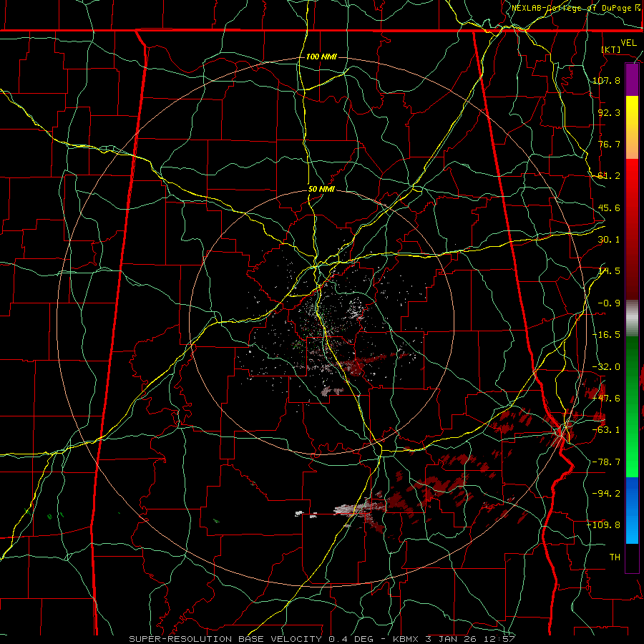Select the red segment of the color bar
Screen dimensions: 644x644
point(632,229)
